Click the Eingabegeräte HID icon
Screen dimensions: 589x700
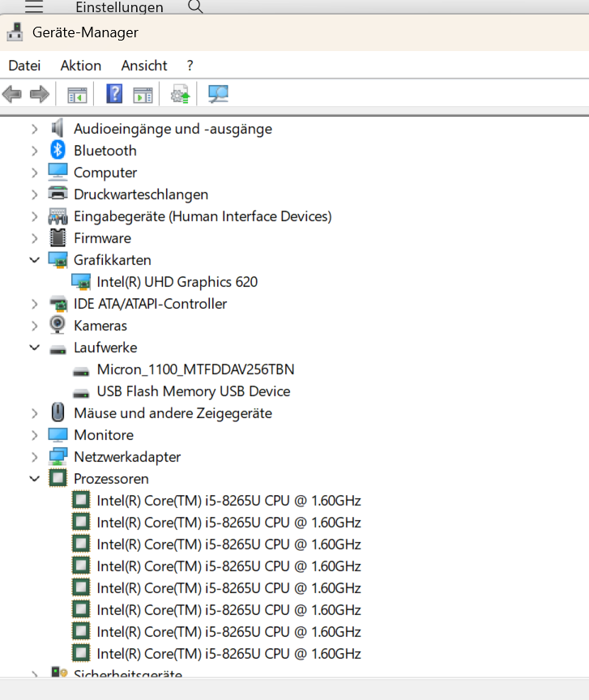pos(58,216)
